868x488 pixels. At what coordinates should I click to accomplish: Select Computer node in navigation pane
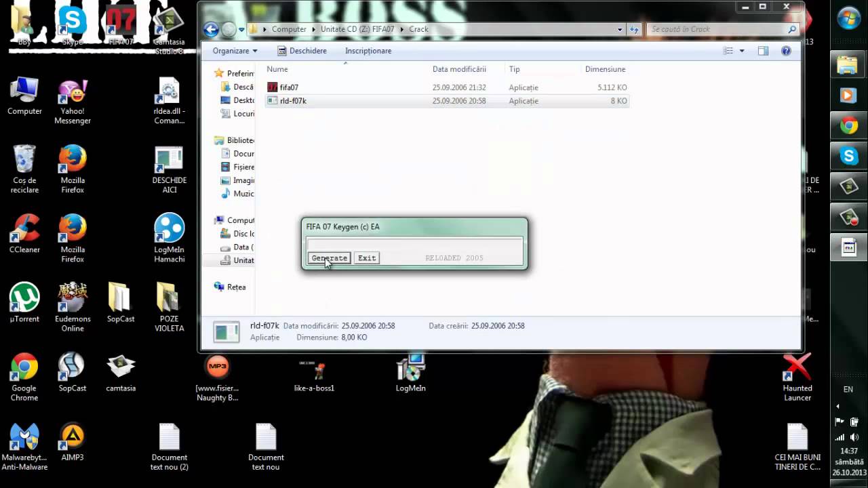[234, 220]
